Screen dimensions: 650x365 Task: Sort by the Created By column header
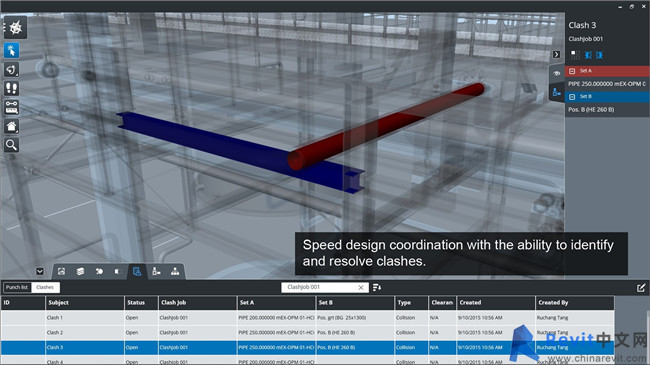[x=575, y=303]
